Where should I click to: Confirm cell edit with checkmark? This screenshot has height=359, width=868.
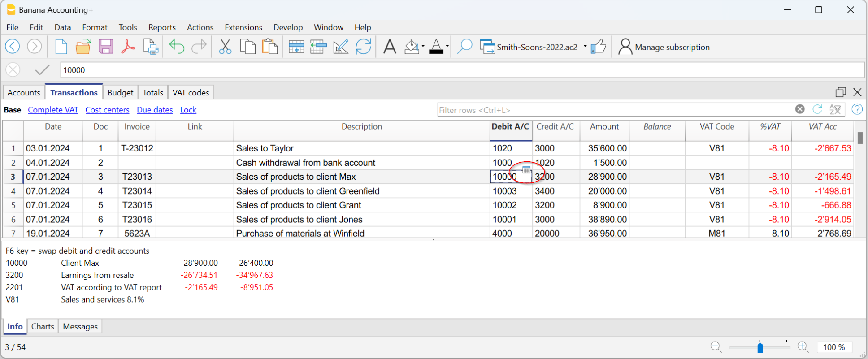42,70
